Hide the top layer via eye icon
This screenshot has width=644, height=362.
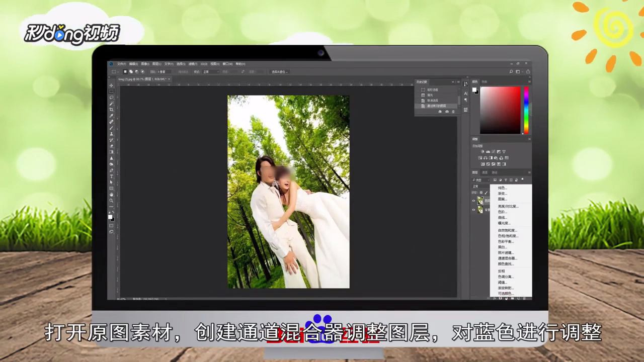pos(473,201)
